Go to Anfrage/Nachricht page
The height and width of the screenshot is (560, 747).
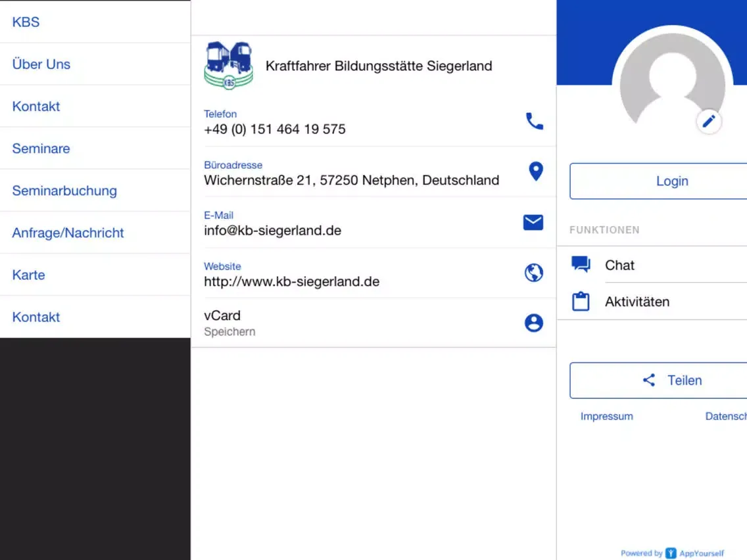(x=68, y=233)
